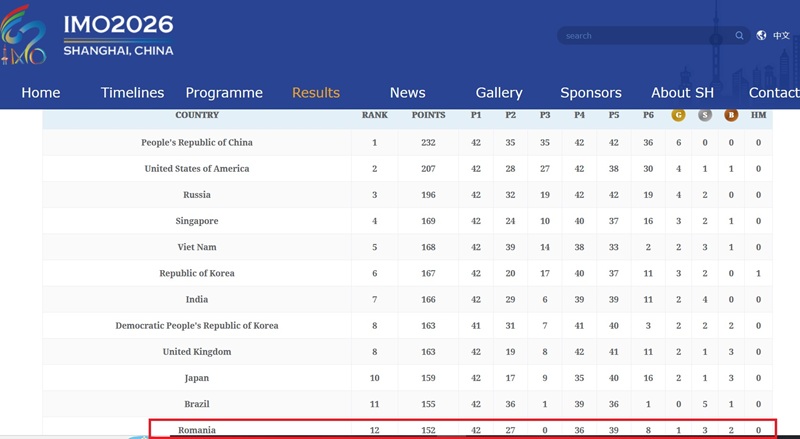Click the IMO2026 Shanghai logo
This screenshot has height=439, width=800.
(x=87, y=35)
